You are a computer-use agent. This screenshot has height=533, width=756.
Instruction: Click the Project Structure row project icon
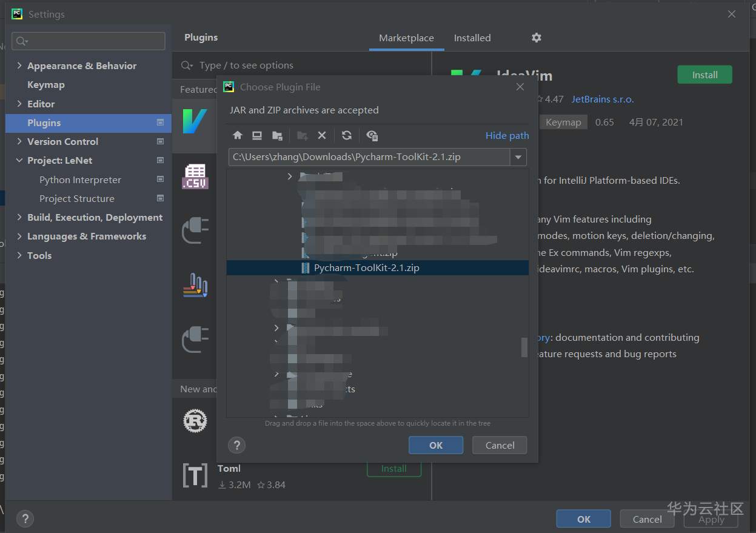coord(160,198)
